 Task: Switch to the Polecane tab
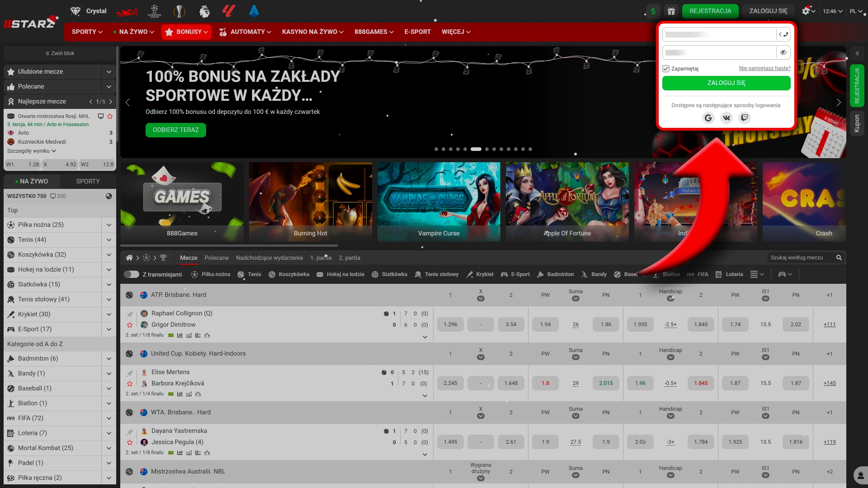click(217, 258)
